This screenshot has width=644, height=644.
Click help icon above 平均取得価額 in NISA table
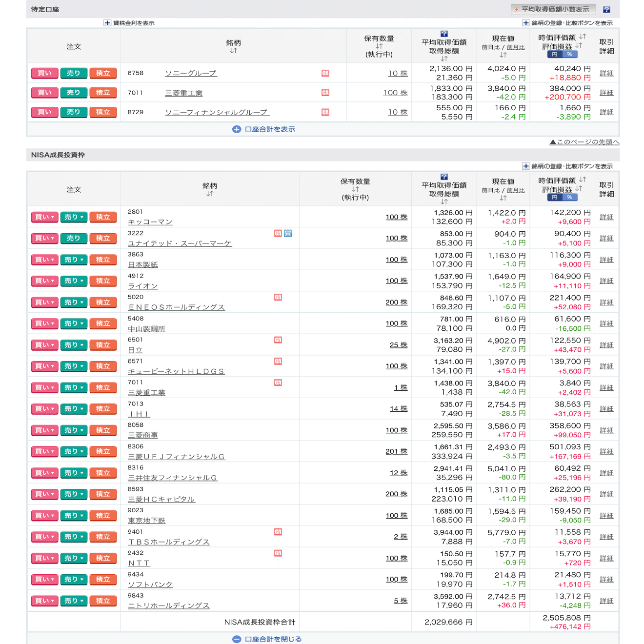(444, 177)
